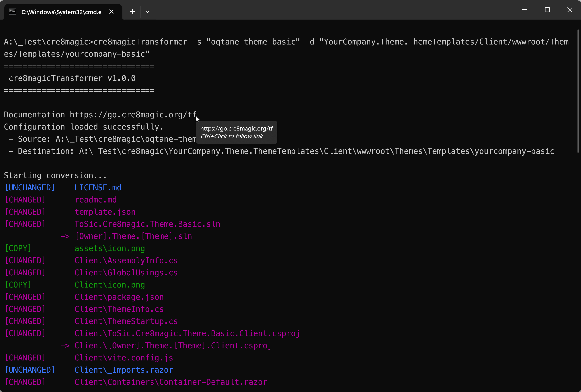Click the LICENSE.md entry

(98, 187)
